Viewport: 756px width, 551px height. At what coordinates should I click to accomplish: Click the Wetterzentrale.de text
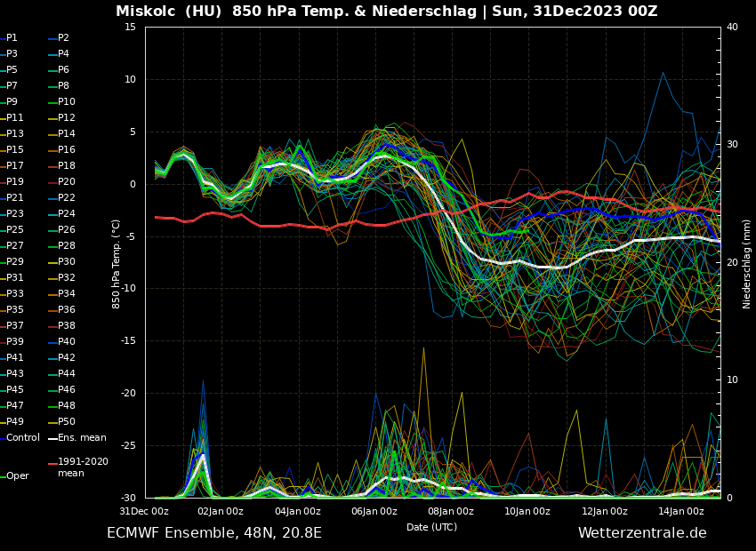tap(642, 533)
